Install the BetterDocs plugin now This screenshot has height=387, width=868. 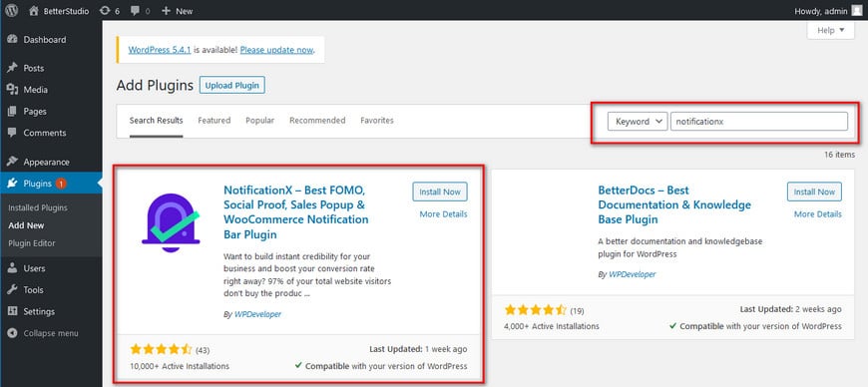click(814, 192)
